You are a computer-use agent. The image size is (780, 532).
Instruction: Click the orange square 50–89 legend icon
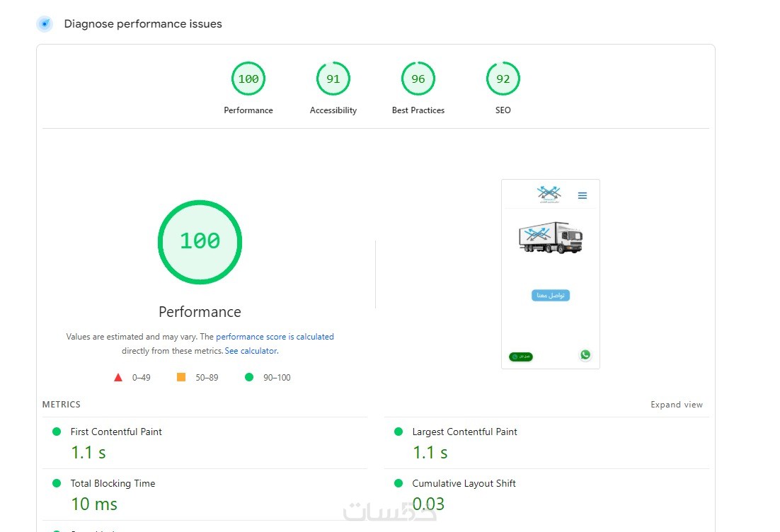point(181,377)
